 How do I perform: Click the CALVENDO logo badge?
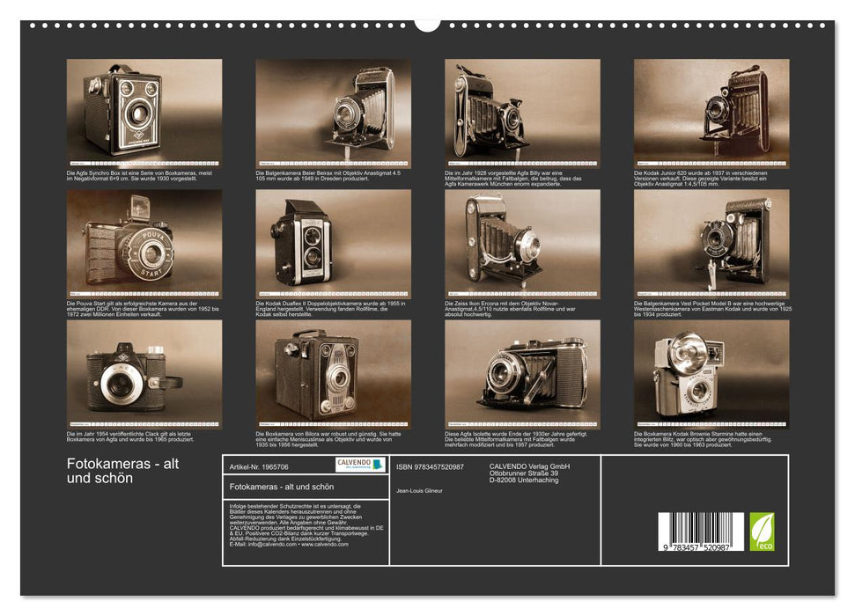pos(360,465)
